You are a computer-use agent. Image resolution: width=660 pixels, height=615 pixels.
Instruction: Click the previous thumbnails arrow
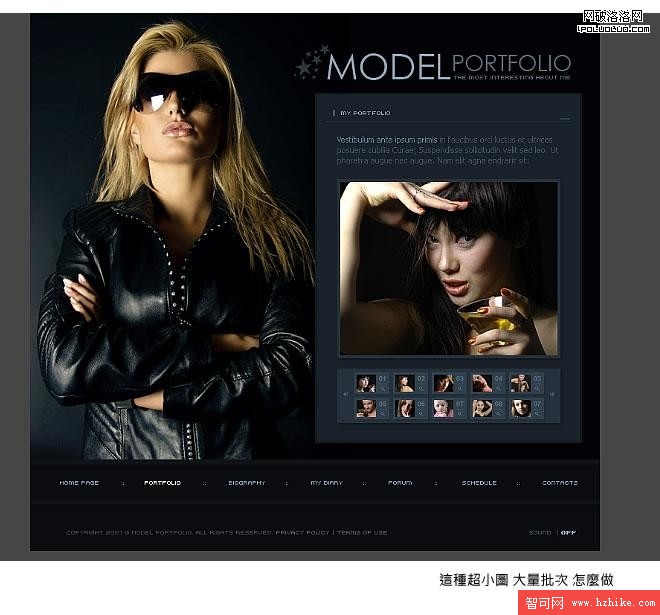coord(345,395)
